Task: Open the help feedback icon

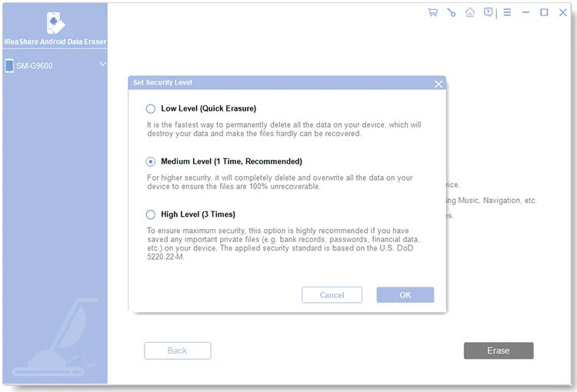Action: [488, 12]
